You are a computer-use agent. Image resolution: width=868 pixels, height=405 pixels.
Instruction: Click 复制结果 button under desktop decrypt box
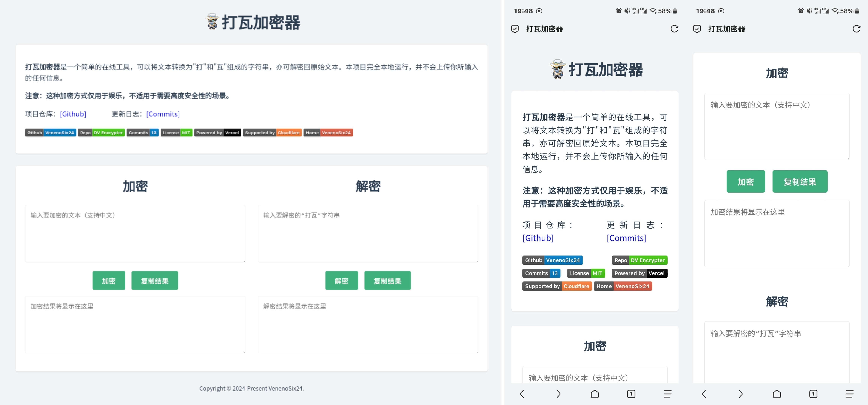coord(387,280)
